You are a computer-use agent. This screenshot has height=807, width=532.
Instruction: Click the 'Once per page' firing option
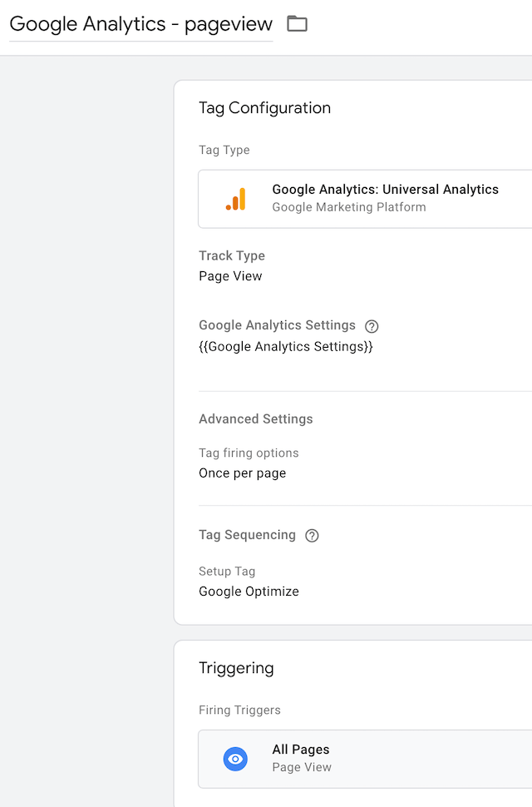[x=242, y=473]
